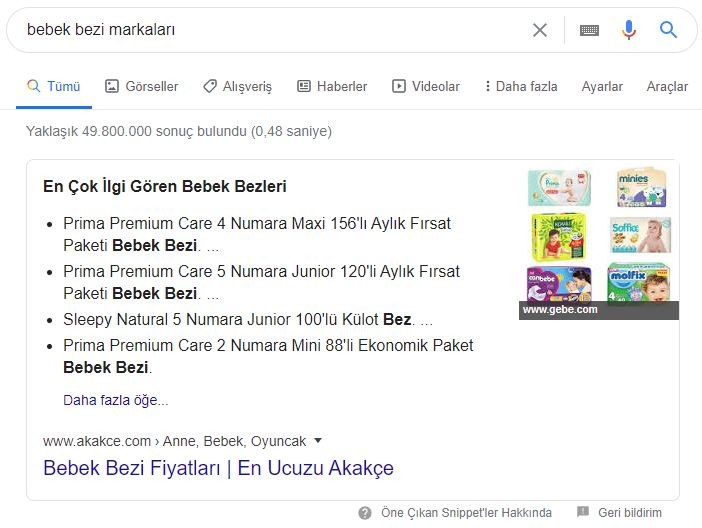Click the www.gebe.com image source label
The image size is (702, 528).
coord(560,309)
